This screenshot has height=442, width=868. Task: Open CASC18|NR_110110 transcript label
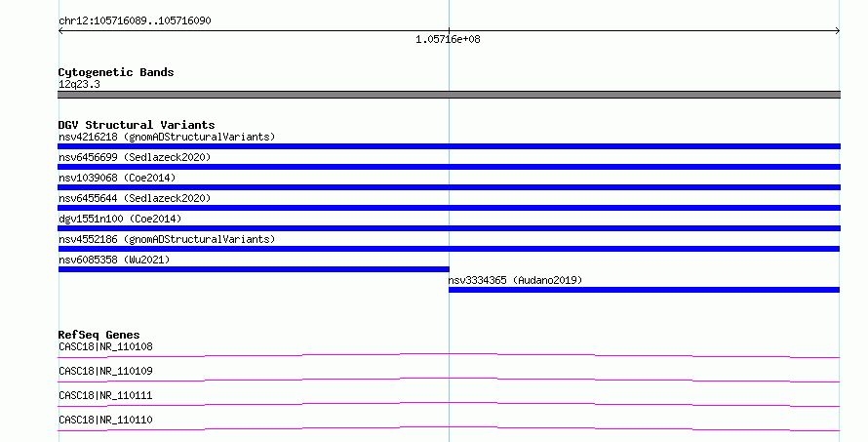pyautogui.click(x=105, y=420)
